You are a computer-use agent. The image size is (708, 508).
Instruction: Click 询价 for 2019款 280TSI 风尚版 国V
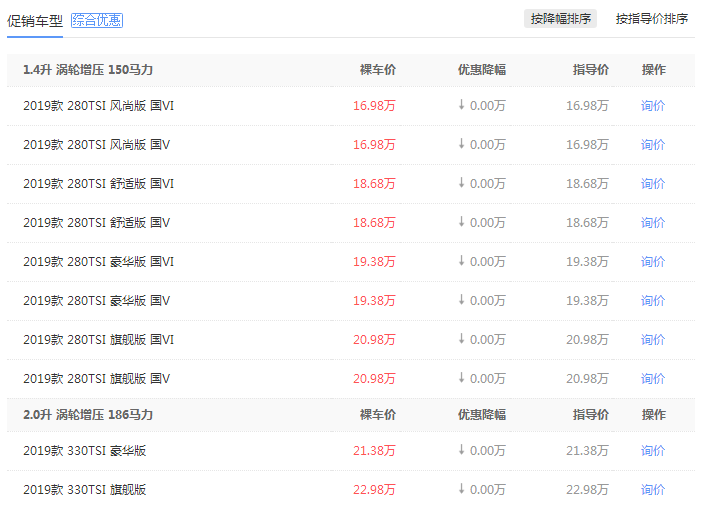point(653,145)
